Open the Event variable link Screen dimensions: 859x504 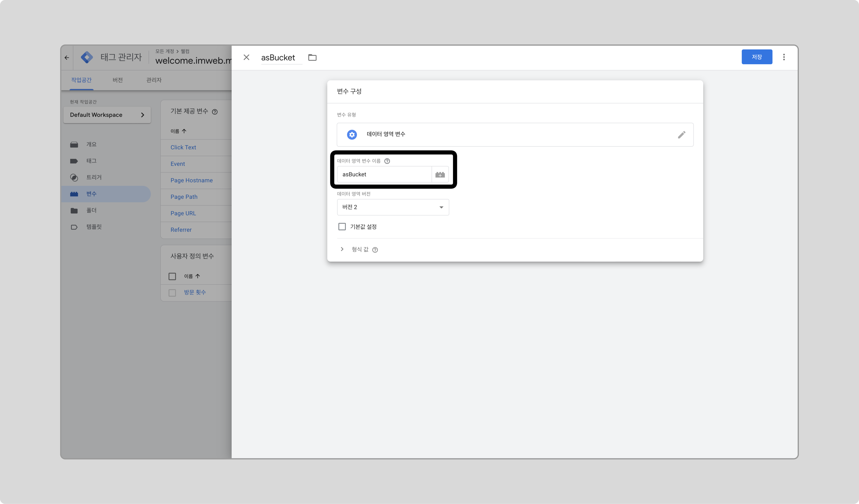(178, 164)
